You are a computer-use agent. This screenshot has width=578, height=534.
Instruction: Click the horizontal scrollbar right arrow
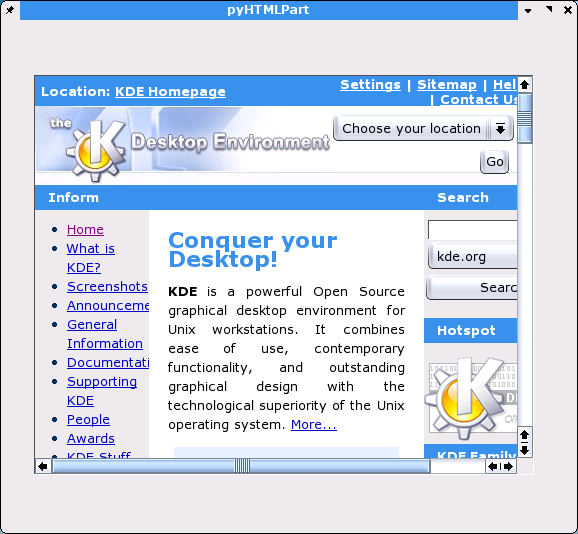coord(509,467)
